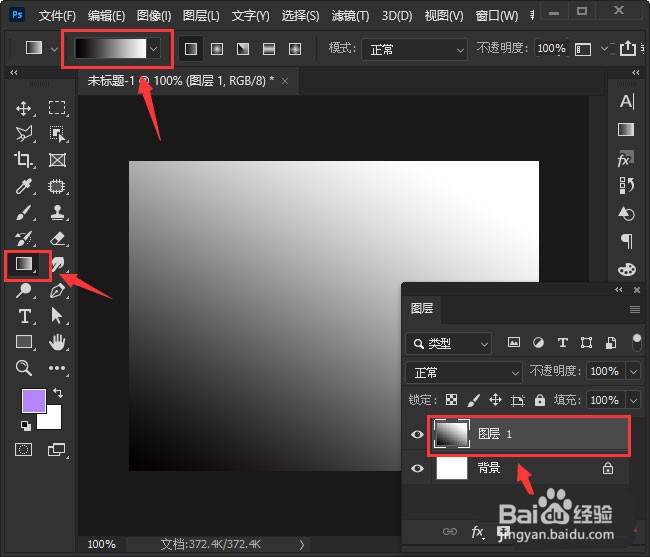Select the Brush tool

coord(24,213)
